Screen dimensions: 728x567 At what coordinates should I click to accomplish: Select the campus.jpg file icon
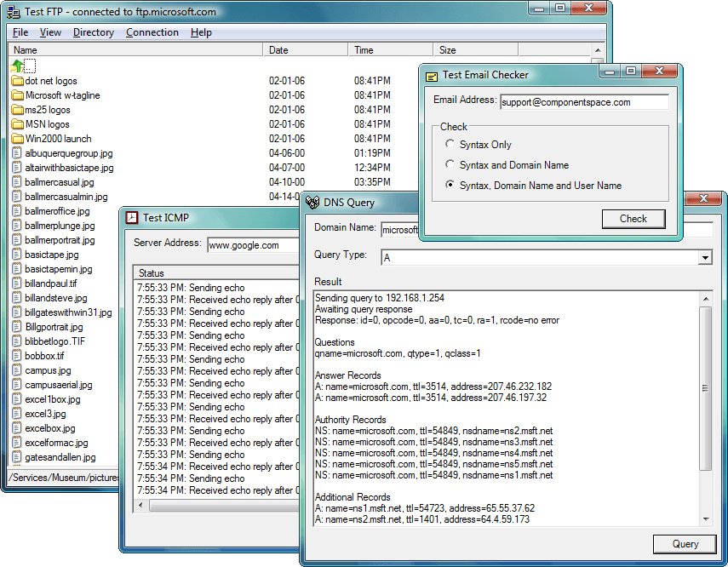tap(17, 370)
